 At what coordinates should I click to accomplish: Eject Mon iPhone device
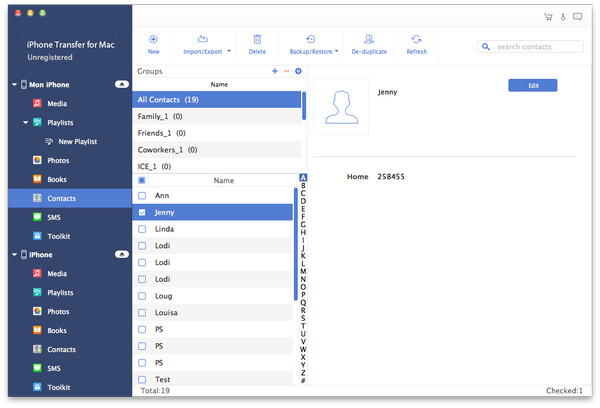click(121, 85)
